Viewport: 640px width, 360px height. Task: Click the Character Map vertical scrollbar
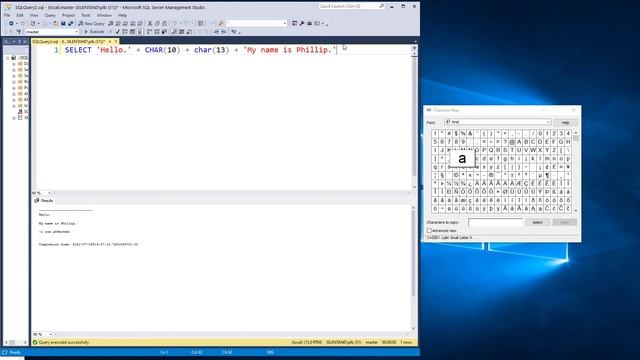576,171
